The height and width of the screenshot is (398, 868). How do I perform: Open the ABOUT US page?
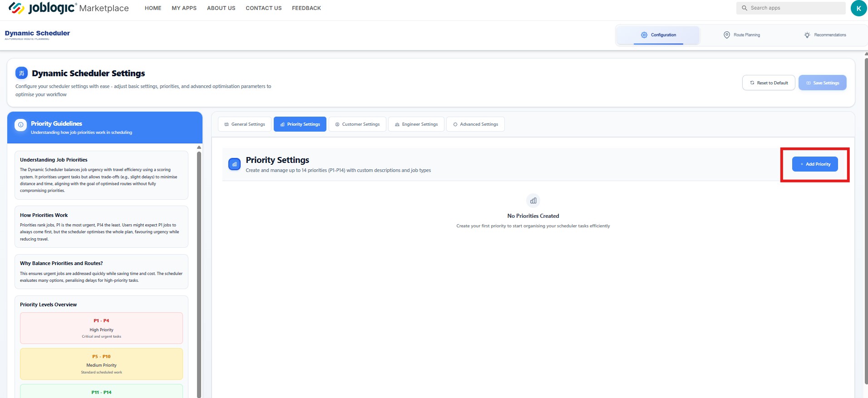point(221,8)
